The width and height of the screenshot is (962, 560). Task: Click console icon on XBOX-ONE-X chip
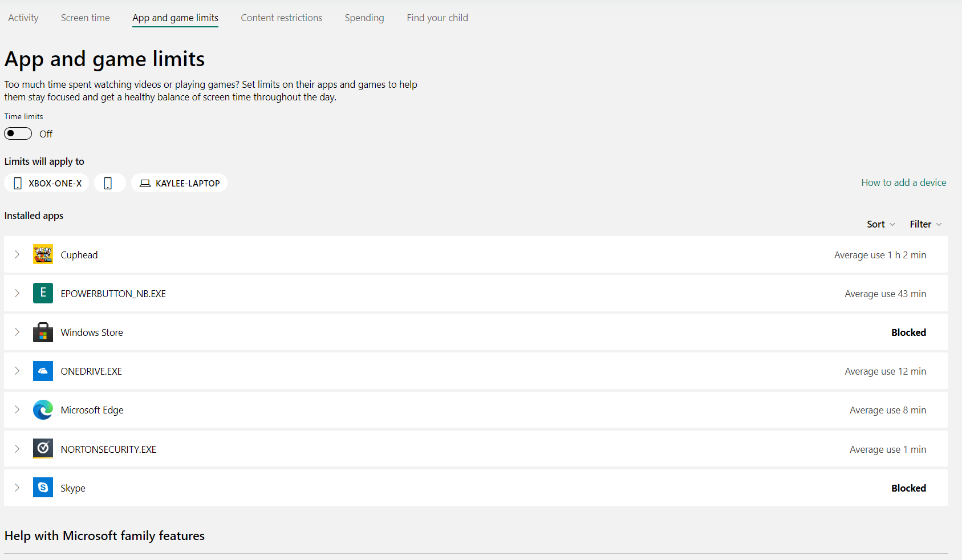(x=18, y=183)
